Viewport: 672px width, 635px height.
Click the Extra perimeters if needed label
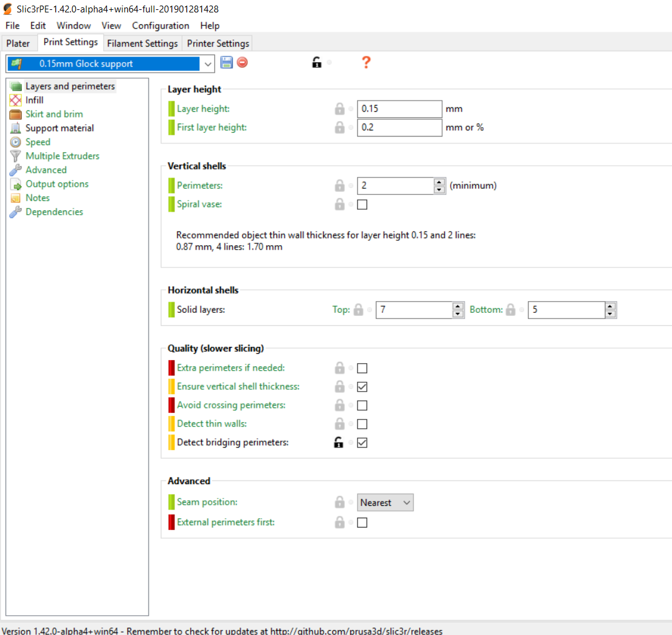(230, 368)
